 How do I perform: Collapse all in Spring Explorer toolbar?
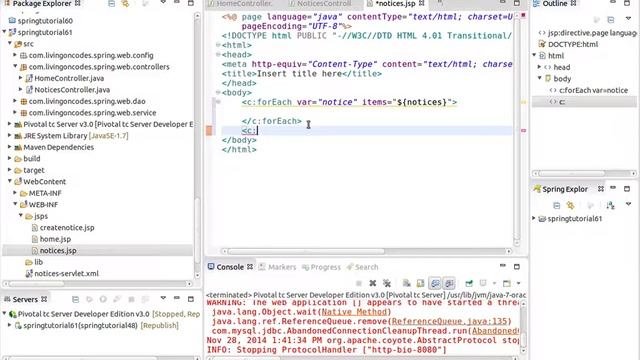pyautogui.click(x=556, y=205)
